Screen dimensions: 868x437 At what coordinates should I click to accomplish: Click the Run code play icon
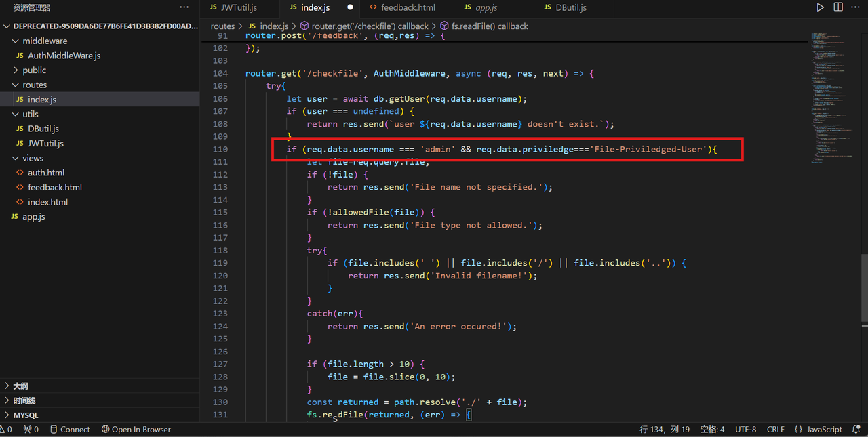click(x=821, y=7)
